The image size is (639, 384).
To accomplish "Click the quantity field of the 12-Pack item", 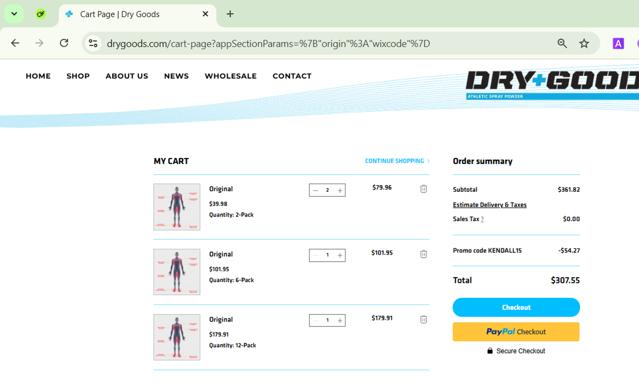I will (x=327, y=320).
